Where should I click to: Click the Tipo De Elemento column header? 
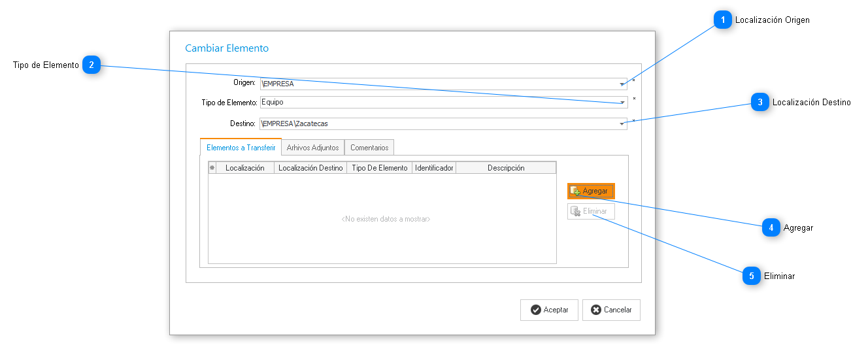pyautogui.click(x=379, y=168)
